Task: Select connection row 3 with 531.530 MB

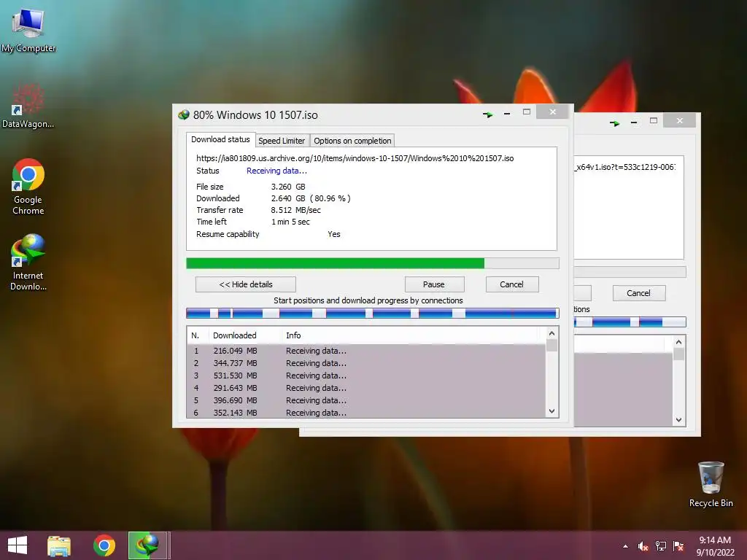Action: point(366,376)
